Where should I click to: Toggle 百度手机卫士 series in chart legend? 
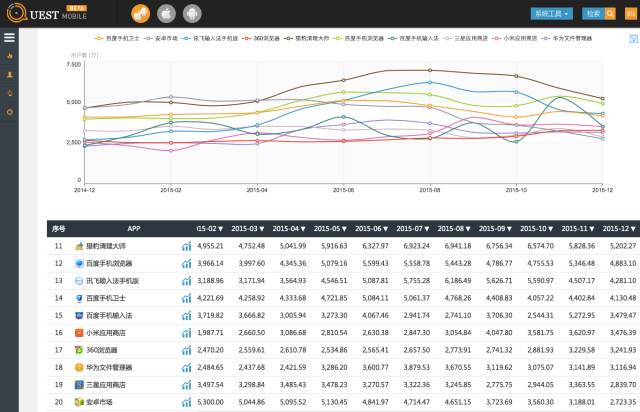pos(117,38)
